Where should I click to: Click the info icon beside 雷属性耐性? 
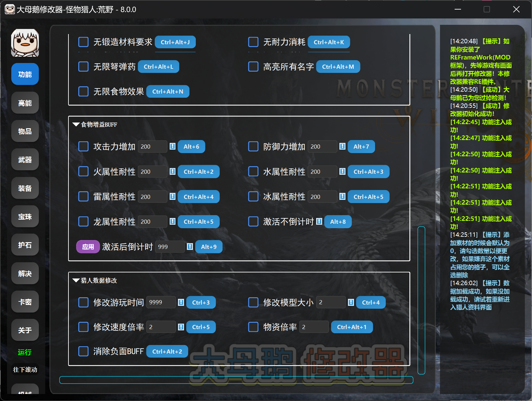pyautogui.click(x=173, y=196)
